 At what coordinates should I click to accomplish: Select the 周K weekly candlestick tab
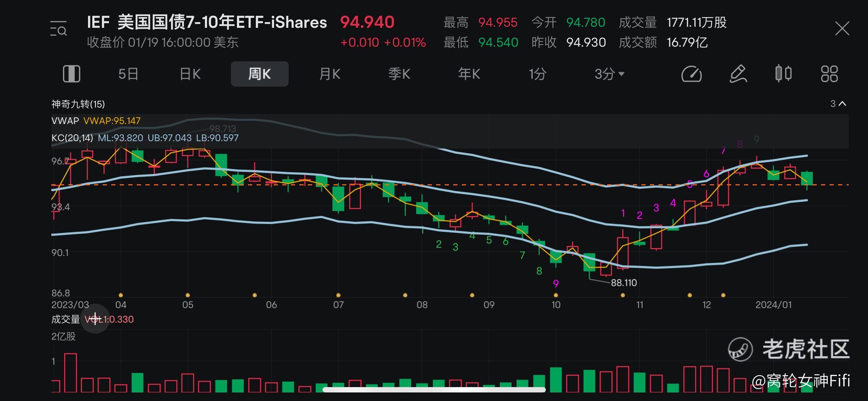(x=260, y=74)
